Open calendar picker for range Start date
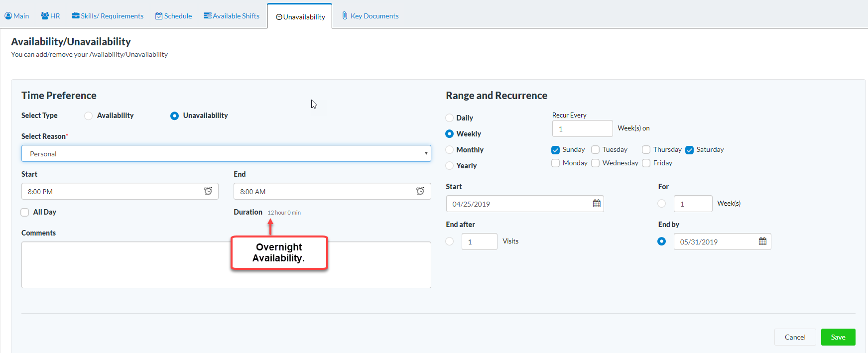Viewport: 868px width, 353px height. [597, 204]
